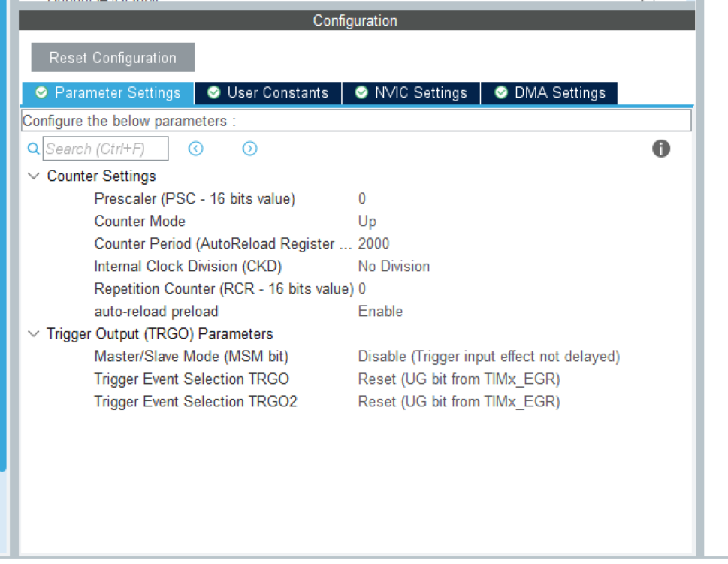
Task: Switch to the User Constants tab
Action: pos(268,93)
